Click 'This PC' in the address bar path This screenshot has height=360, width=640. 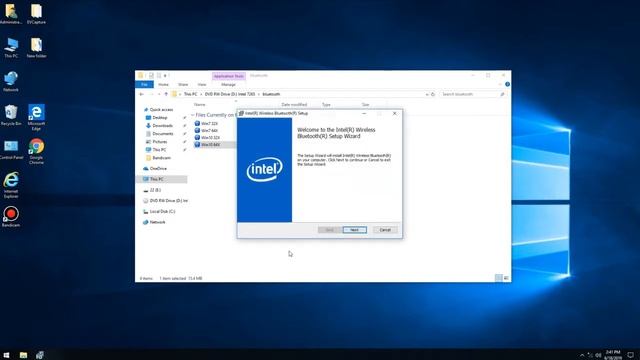190,94
